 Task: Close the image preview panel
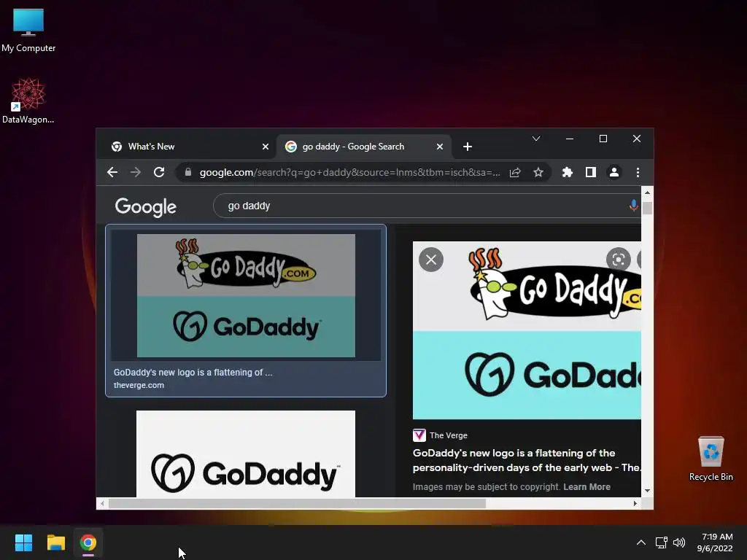431,260
